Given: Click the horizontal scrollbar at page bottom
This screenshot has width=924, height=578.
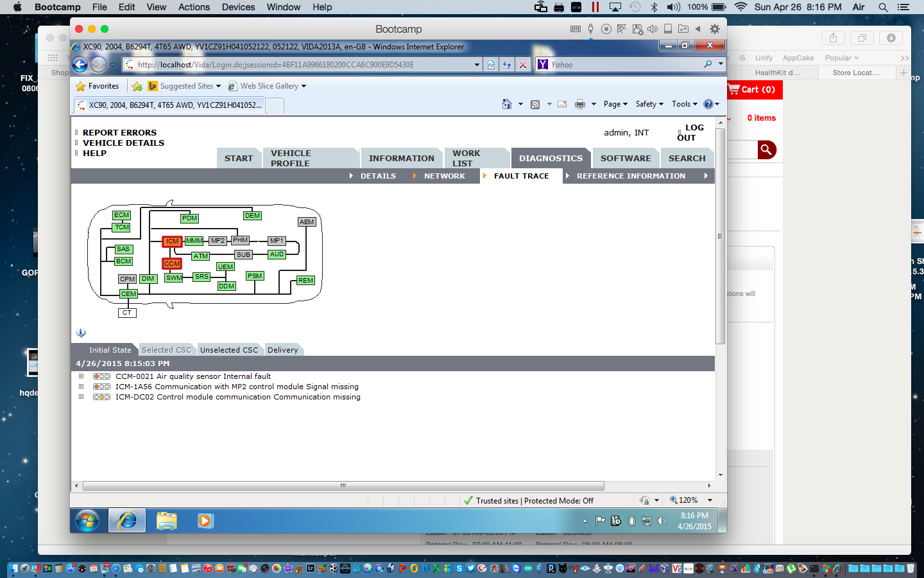Looking at the screenshot, I should pos(343,486).
